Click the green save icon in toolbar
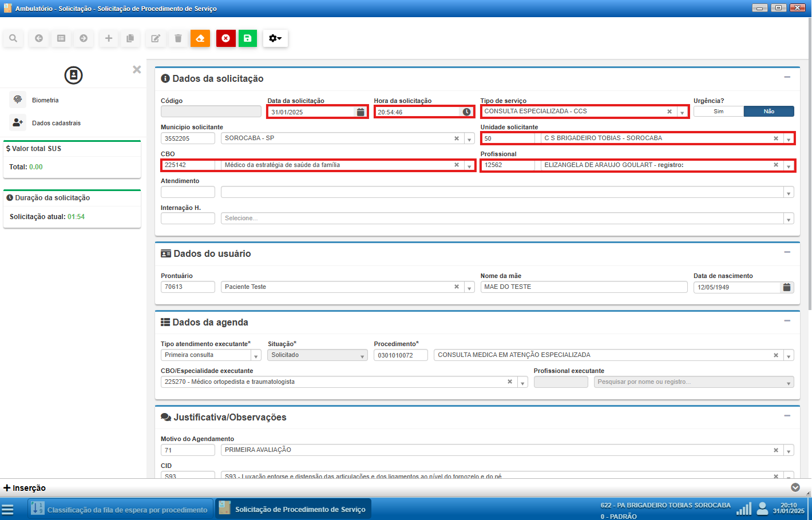The image size is (812, 520). click(247, 38)
